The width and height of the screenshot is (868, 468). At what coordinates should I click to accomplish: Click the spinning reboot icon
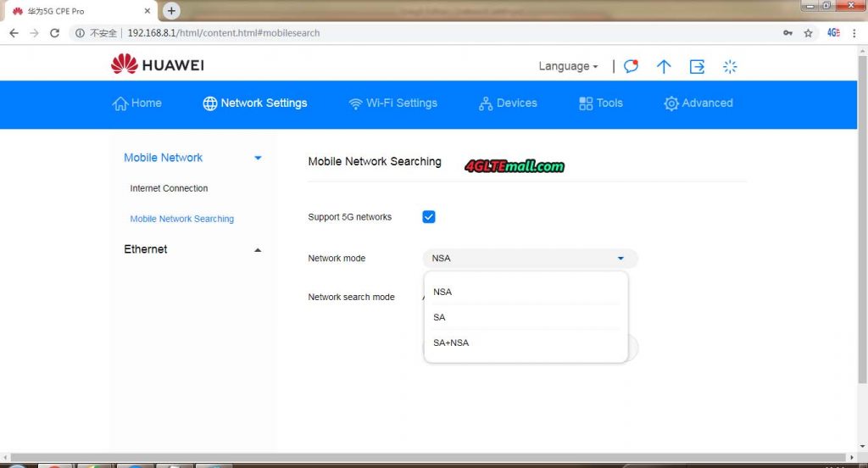(x=730, y=66)
